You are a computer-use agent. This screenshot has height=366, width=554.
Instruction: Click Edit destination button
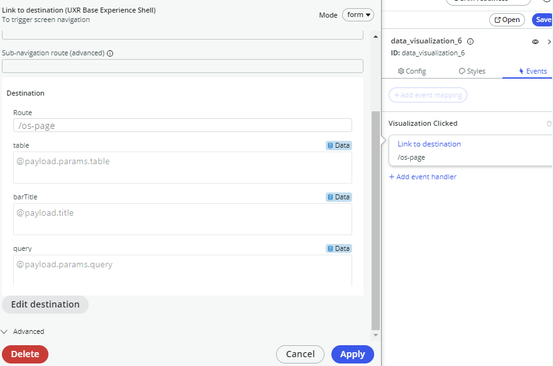pyautogui.click(x=45, y=305)
